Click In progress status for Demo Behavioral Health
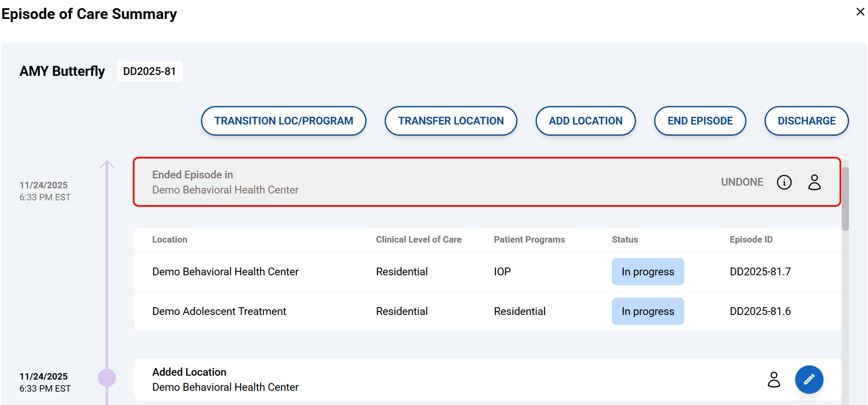 click(x=648, y=272)
